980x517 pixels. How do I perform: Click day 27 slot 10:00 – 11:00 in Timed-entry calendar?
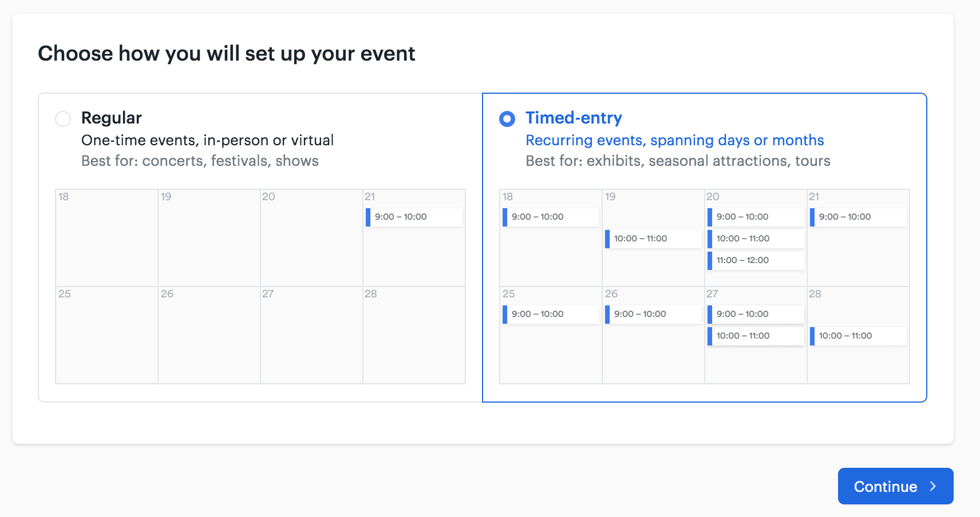[x=756, y=336]
